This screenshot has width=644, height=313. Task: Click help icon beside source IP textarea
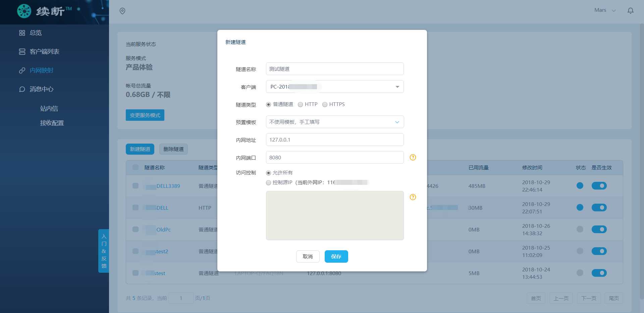tap(413, 197)
